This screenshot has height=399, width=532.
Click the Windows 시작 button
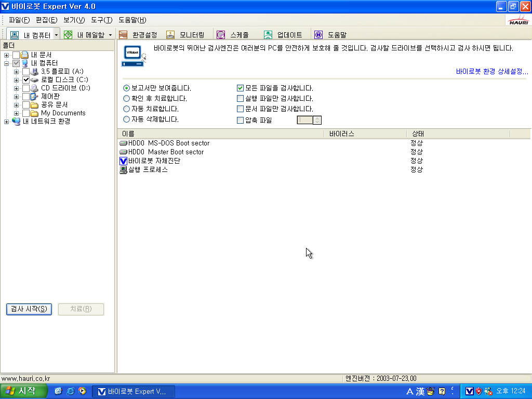[23, 391]
